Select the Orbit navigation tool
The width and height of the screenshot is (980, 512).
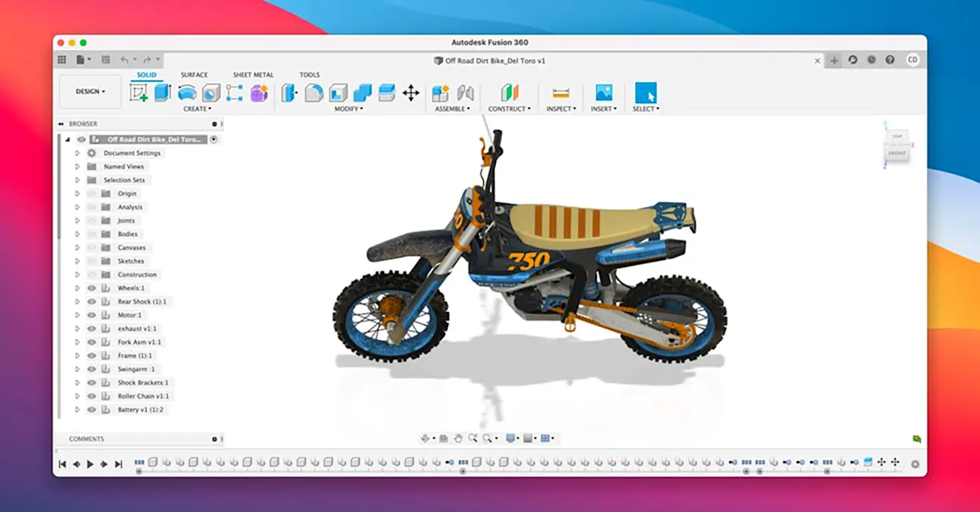425,439
